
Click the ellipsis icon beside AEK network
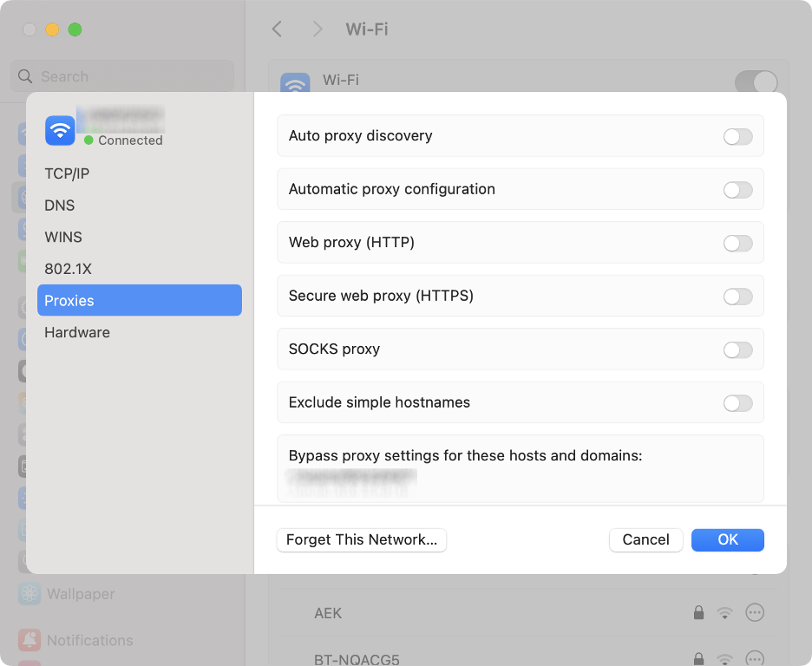coord(755,612)
